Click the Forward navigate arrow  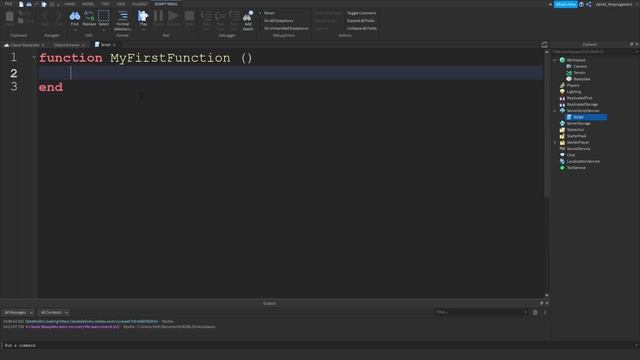(x=59, y=16)
